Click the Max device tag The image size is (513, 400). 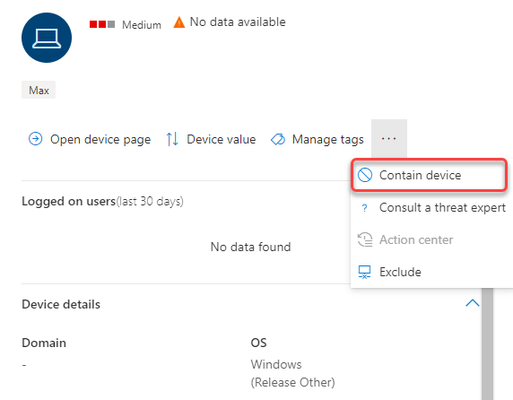(x=39, y=90)
